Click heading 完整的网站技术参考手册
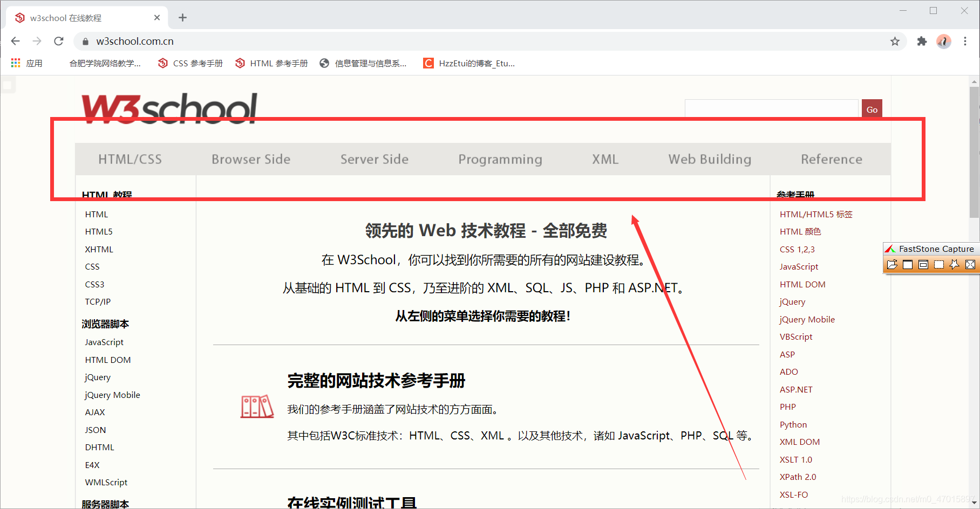 pos(376,381)
